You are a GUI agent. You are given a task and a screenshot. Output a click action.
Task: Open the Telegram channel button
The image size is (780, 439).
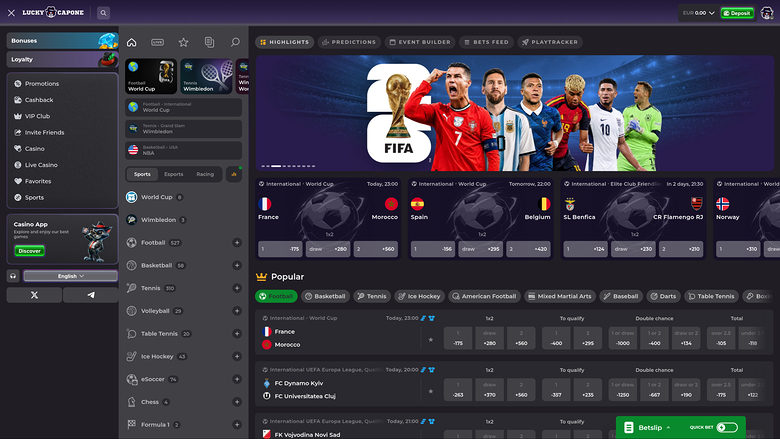[x=91, y=295]
